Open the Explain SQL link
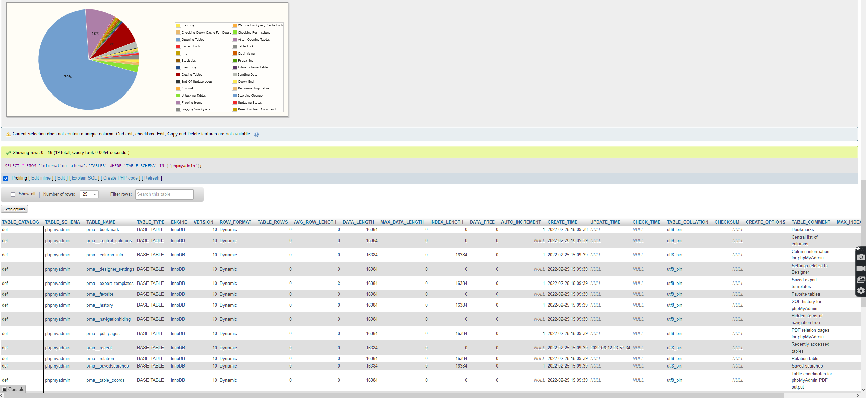 click(84, 178)
